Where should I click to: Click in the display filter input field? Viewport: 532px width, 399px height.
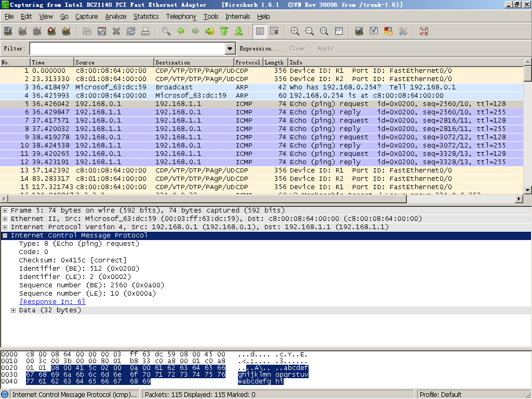click(x=128, y=48)
